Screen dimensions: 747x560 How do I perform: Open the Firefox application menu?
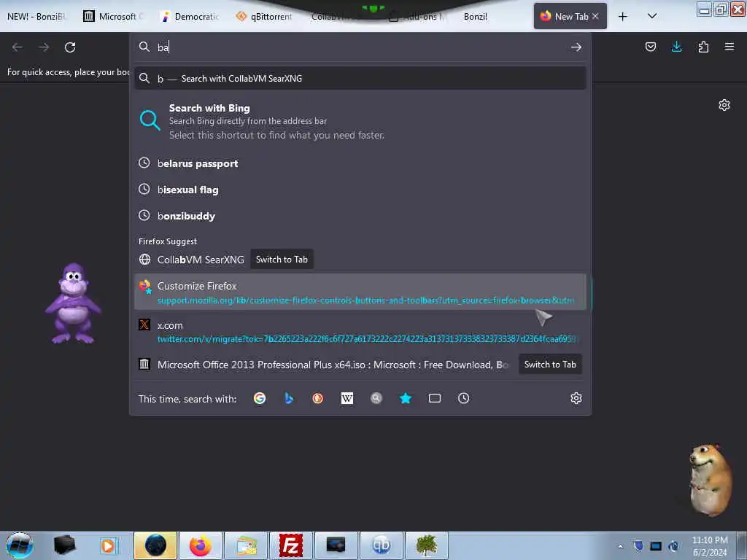(729, 47)
